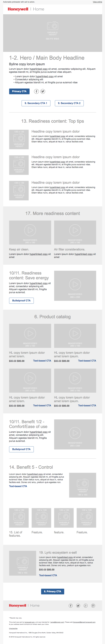Click the Twitter icon beside Primary CTA
Image resolution: width=105 pixels, height=644 pixels.
click(43, 92)
